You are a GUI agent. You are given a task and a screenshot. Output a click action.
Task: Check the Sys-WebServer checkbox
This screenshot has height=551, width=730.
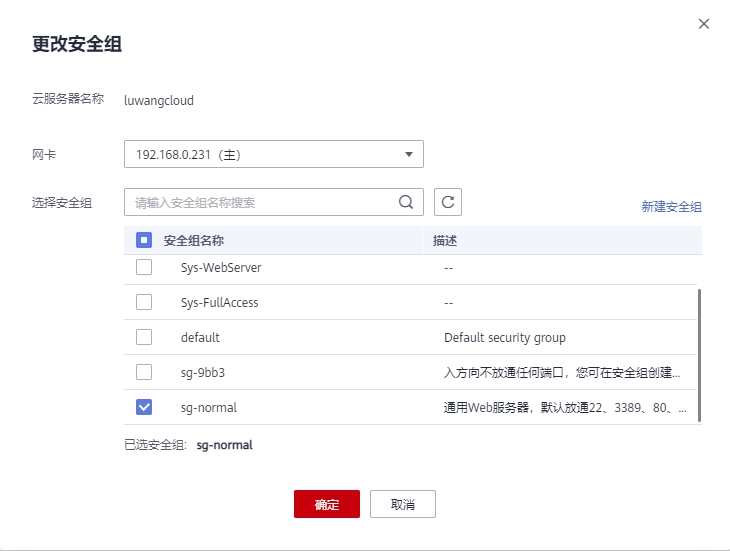point(144,267)
